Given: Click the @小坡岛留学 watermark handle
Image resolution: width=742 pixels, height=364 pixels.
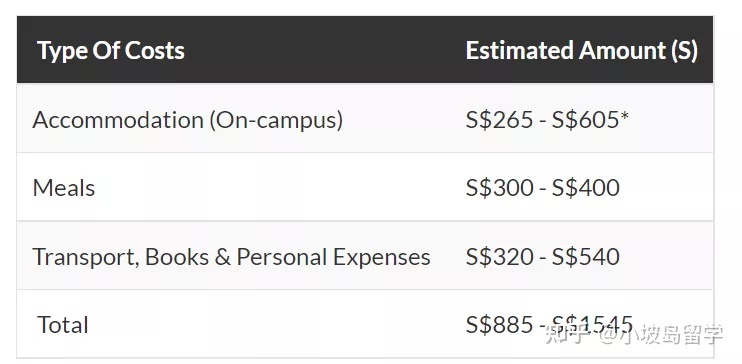Looking at the screenshot, I should click(662, 335).
